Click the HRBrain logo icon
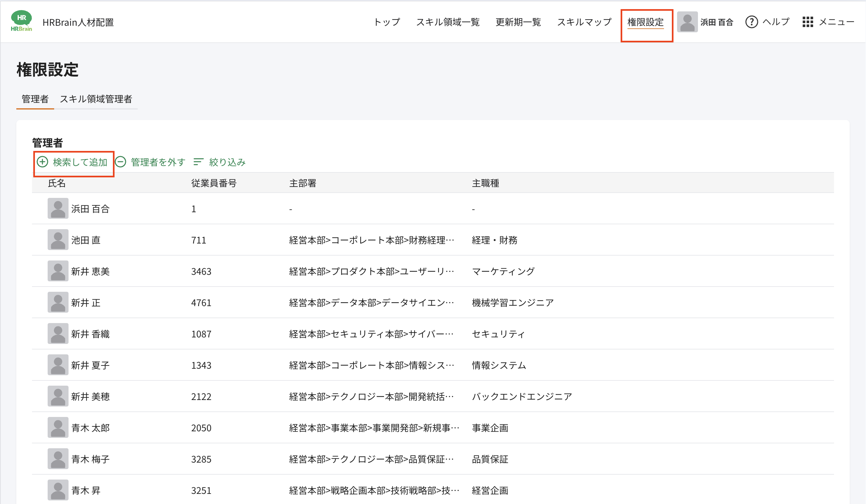Viewport: 866px width, 504px height. (x=21, y=21)
